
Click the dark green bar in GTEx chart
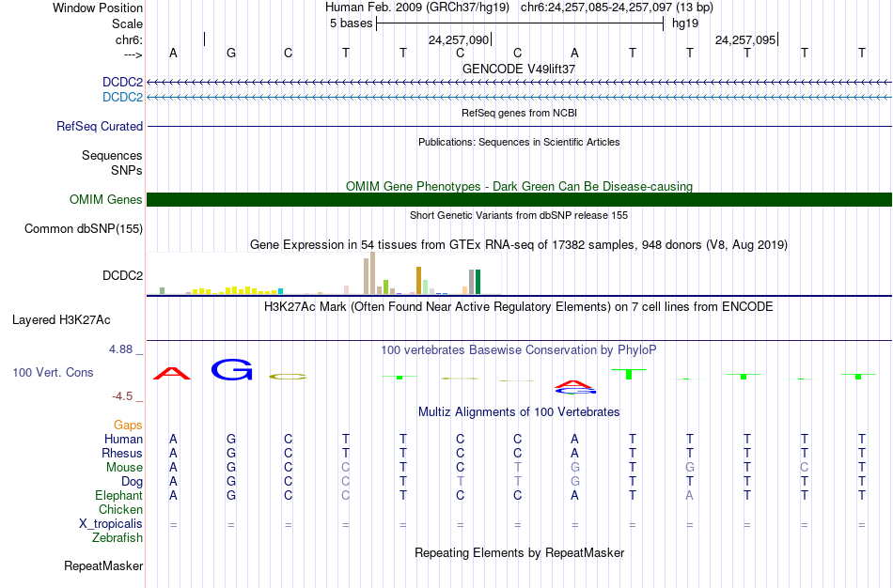pyautogui.click(x=478, y=282)
